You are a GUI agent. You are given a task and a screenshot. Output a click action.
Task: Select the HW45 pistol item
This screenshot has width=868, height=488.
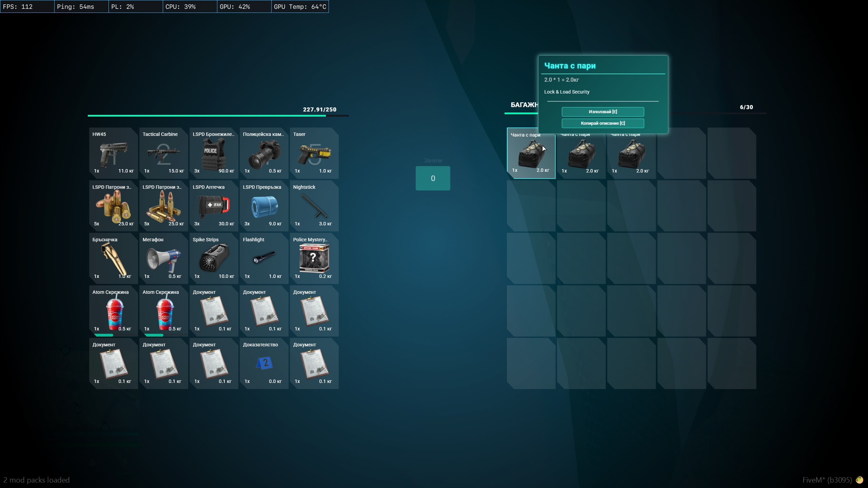113,153
